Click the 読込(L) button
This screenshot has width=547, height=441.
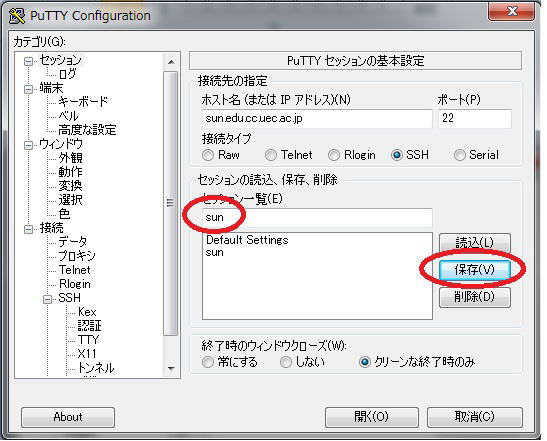click(x=474, y=242)
